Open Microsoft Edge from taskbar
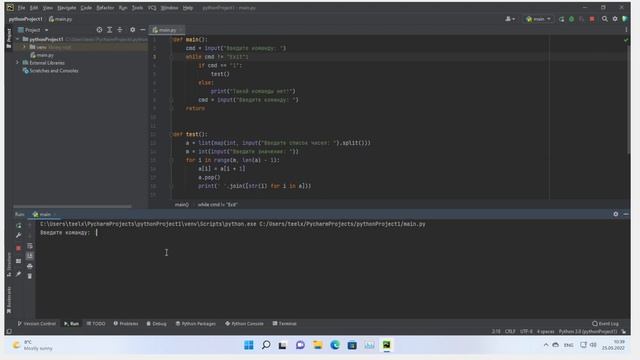Screen dimensions: 640x360 [335, 345]
